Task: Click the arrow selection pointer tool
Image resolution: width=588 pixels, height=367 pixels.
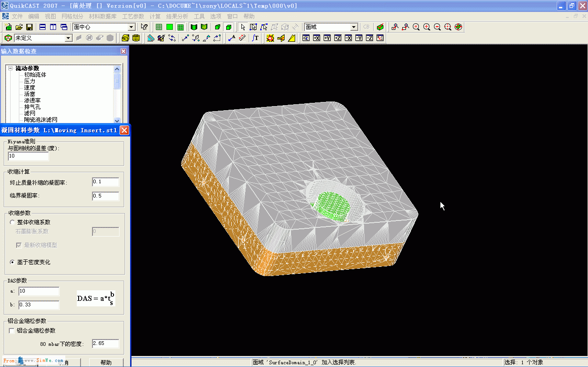Action: pos(243,27)
